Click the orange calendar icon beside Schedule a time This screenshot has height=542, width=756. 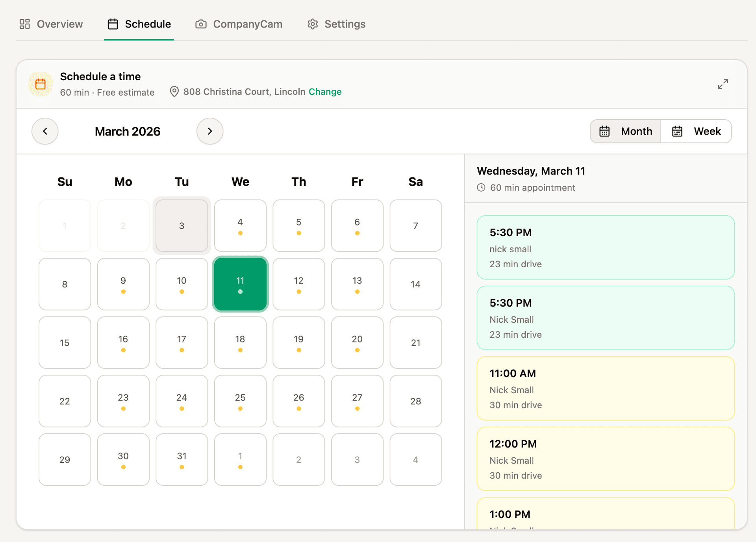(x=40, y=84)
